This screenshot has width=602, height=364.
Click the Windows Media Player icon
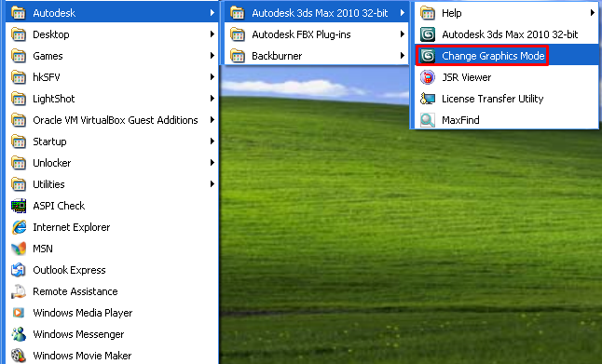19,313
